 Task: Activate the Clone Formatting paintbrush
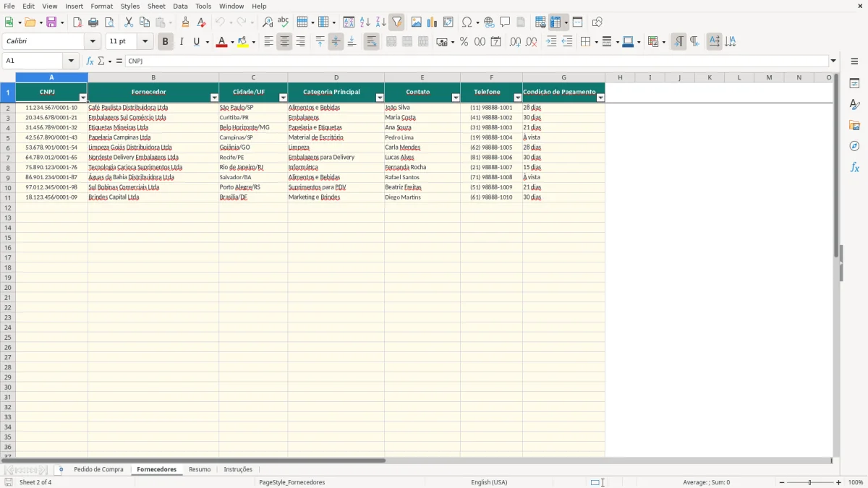coord(186,22)
